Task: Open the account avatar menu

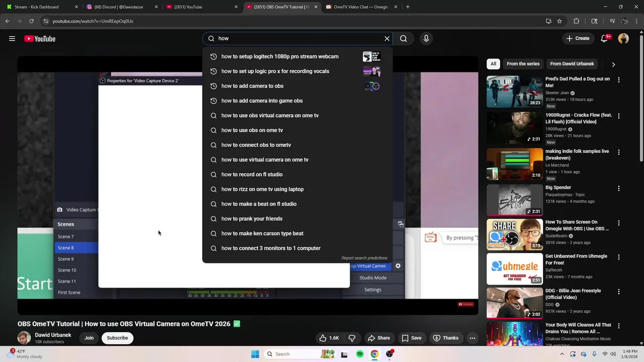Action: (x=623, y=39)
